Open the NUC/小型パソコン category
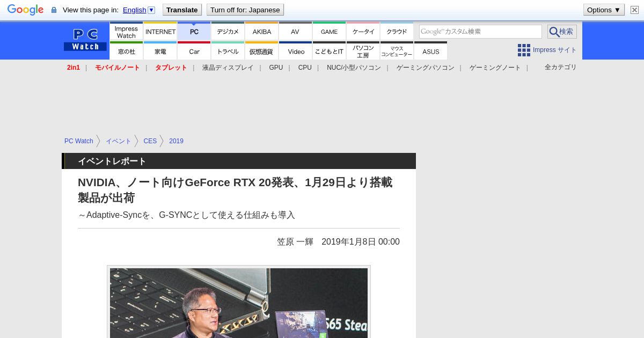 354,68
